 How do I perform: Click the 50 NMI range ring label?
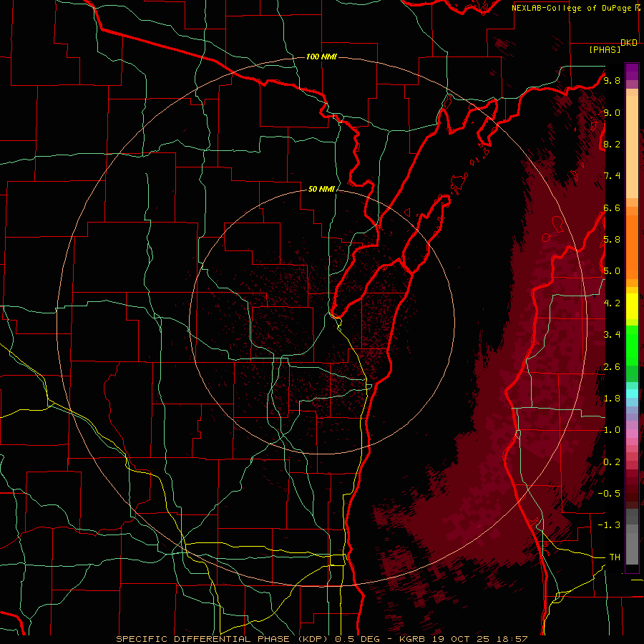tap(321, 189)
